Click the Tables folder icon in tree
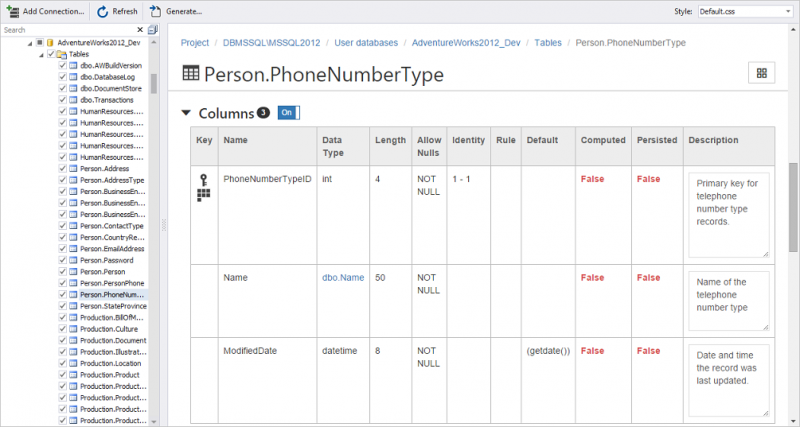 (x=62, y=54)
